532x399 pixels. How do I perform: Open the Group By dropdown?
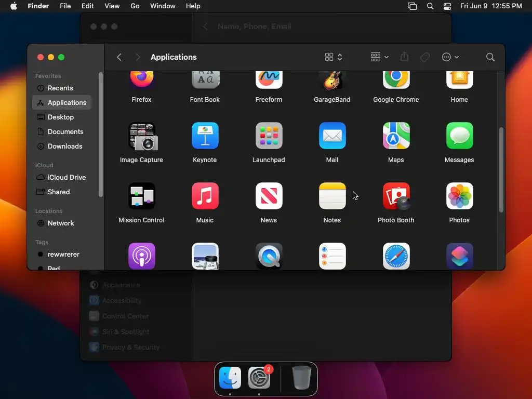[379, 57]
